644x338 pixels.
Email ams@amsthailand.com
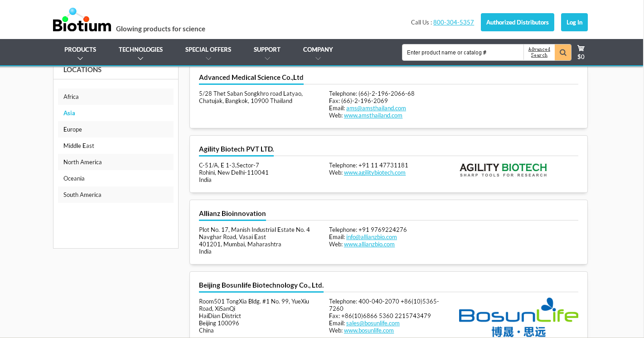[376, 108]
